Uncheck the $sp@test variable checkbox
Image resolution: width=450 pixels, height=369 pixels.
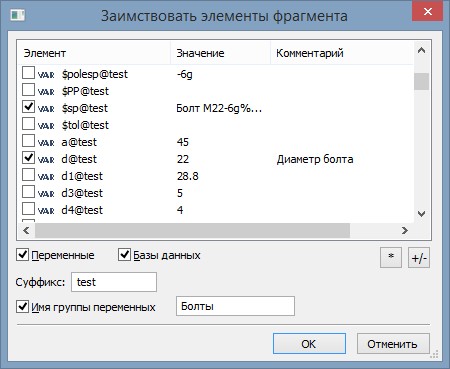(x=28, y=107)
